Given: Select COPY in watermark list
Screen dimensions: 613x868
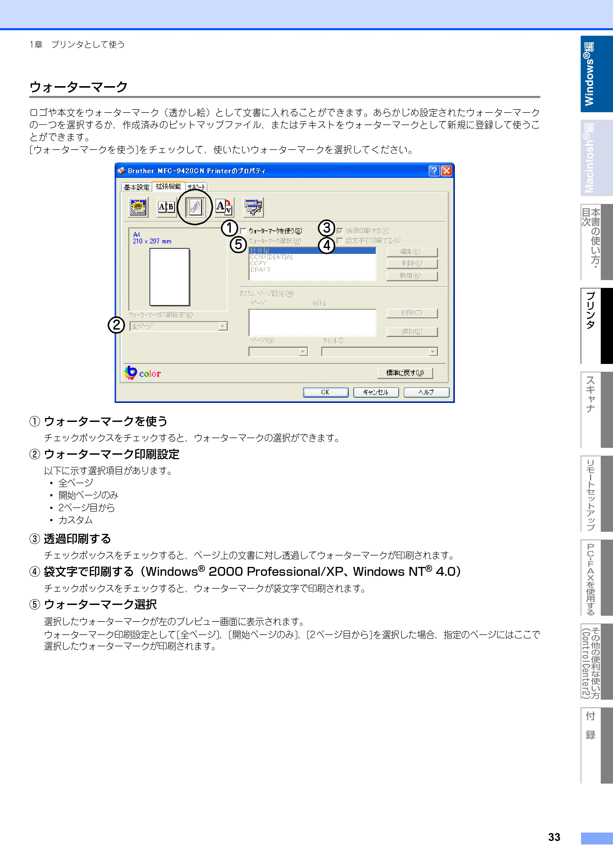Looking at the screenshot, I should (312, 263).
